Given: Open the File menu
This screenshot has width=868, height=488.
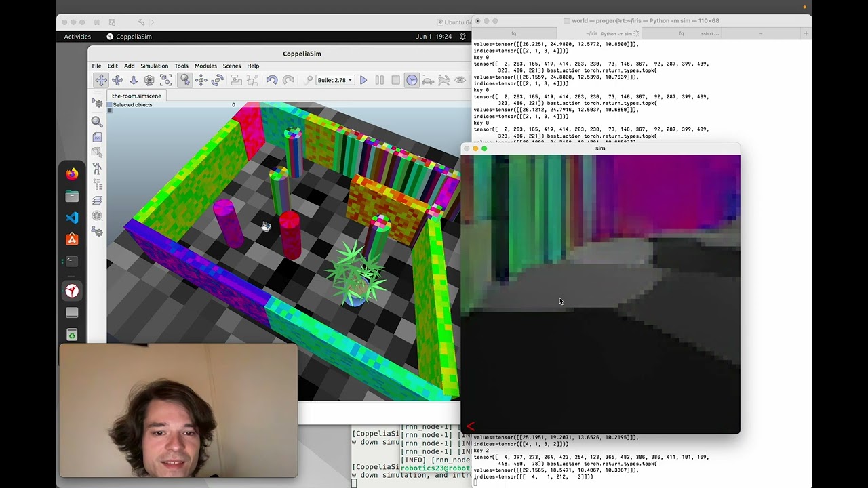Looking at the screenshot, I should pyautogui.click(x=97, y=66).
